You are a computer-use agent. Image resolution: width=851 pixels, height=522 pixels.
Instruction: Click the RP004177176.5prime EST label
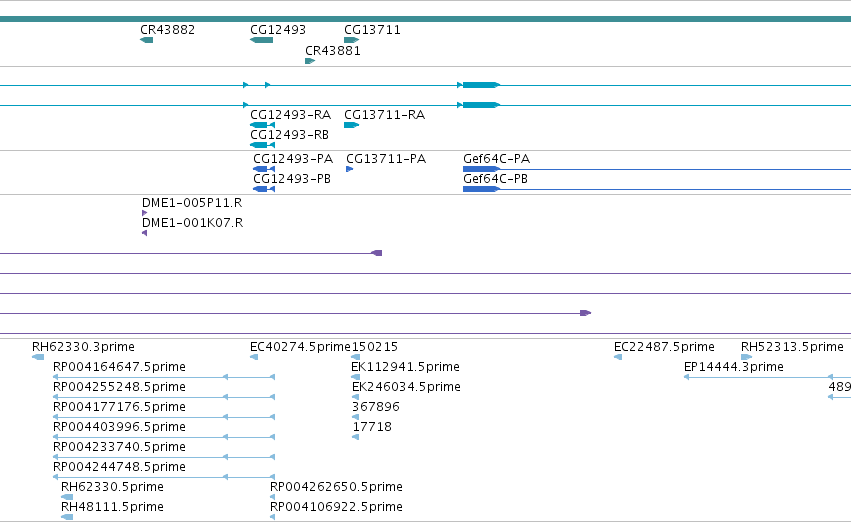click(119, 407)
